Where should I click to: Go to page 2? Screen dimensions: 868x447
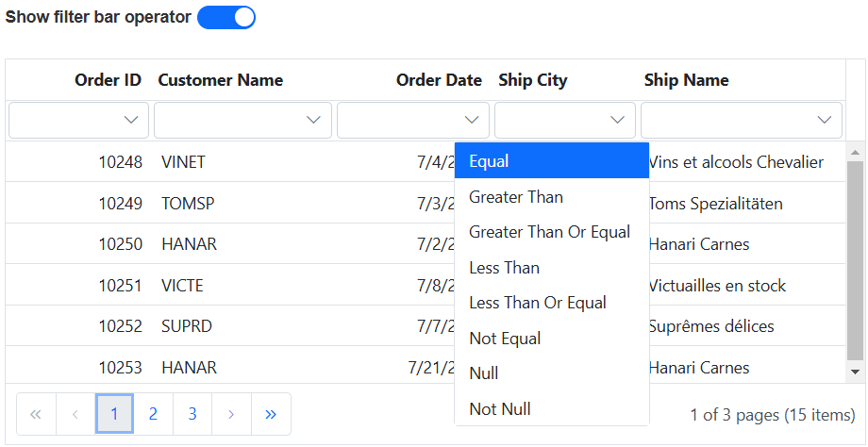153,414
